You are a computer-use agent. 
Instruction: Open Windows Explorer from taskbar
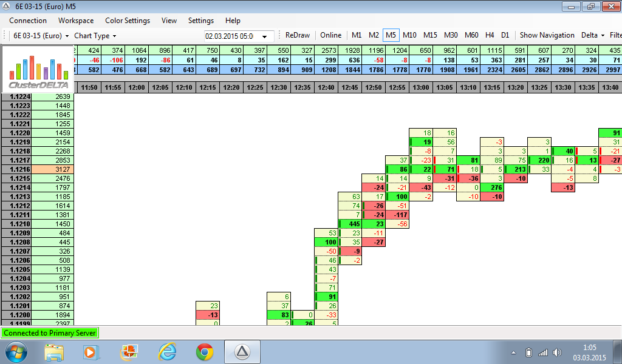coord(54,352)
